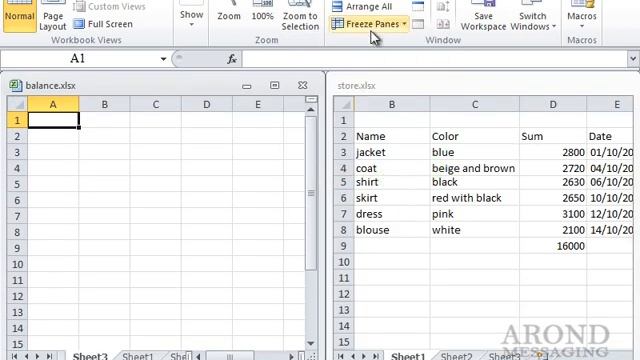Viewport: 640px width, 360px height.
Task: Click the Color header cell
Action: 475,136
